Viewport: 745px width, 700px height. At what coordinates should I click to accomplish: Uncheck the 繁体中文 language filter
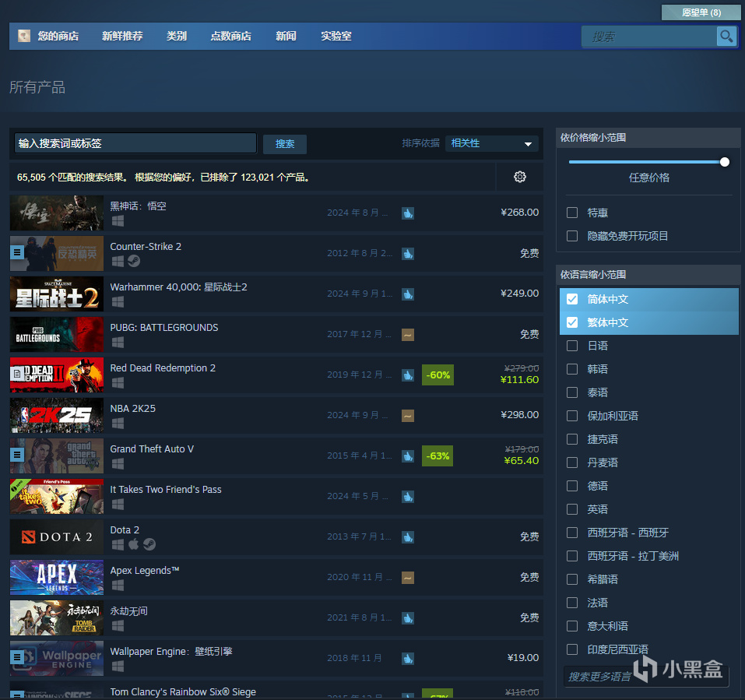pyautogui.click(x=572, y=322)
